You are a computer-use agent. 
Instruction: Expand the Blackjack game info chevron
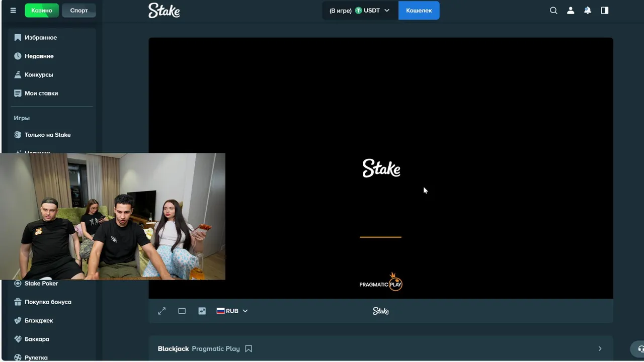600,349
